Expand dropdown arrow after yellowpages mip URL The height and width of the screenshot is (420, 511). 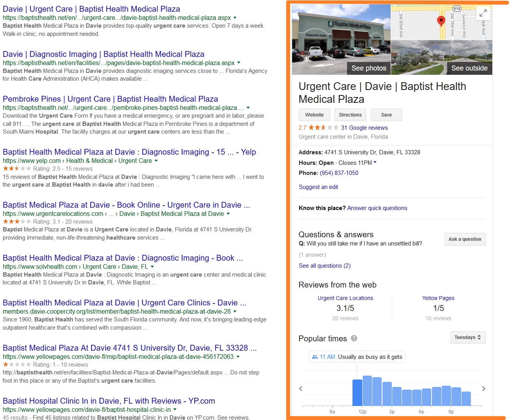238,356
